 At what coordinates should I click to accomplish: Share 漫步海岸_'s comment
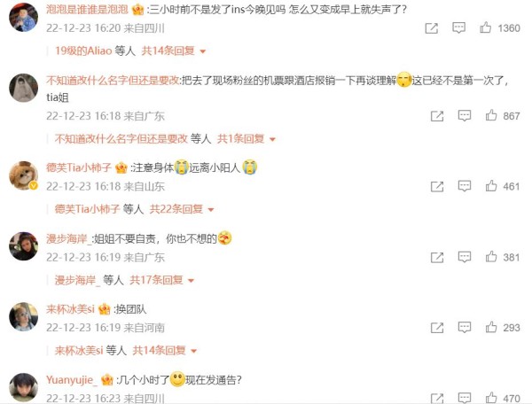pos(437,257)
